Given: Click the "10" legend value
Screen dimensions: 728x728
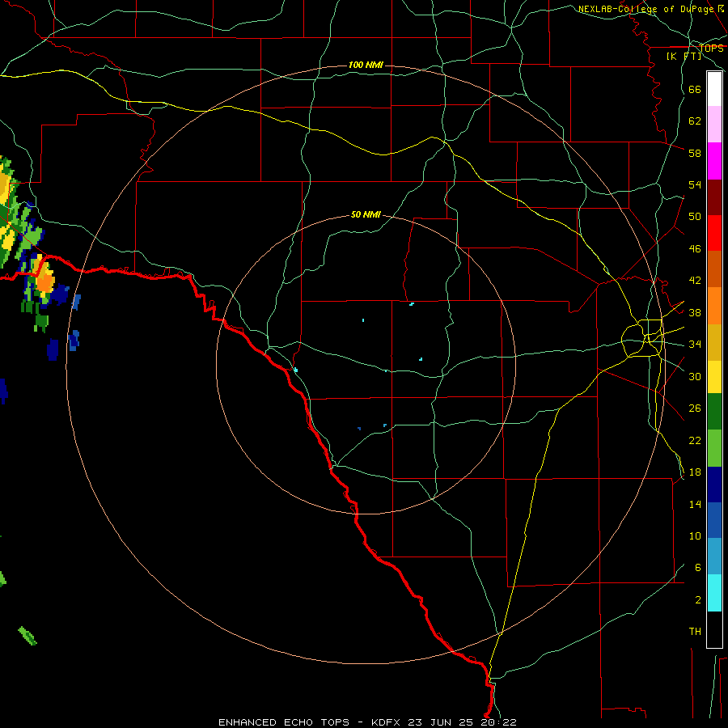Looking at the screenshot, I should 695,535.
